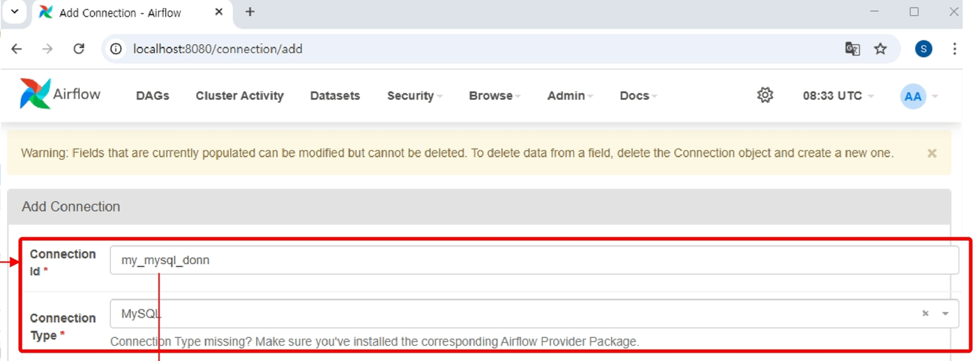Open the Chrome three-dot menu
980x361 pixels.
pos(954,49)
